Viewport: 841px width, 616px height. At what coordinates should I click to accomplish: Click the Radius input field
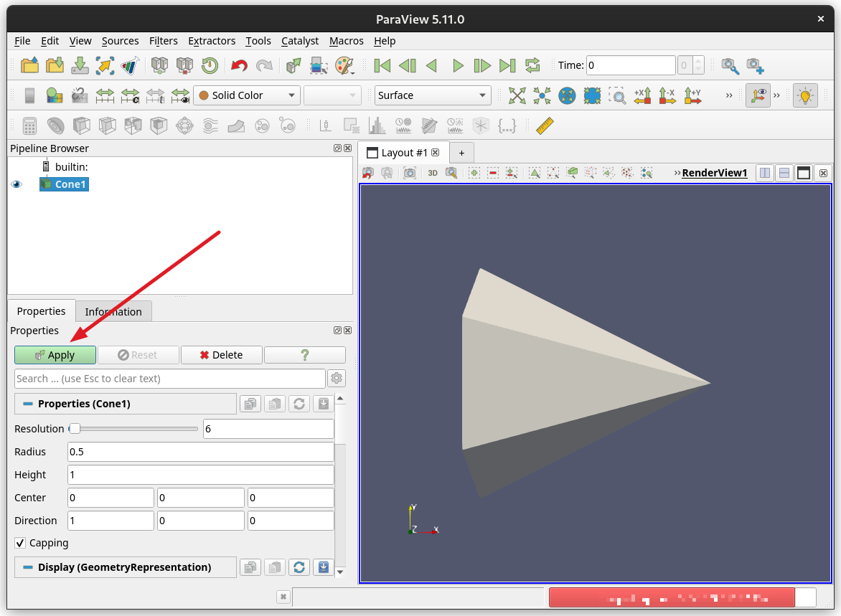pyautogui.click(x=201, y=451)
